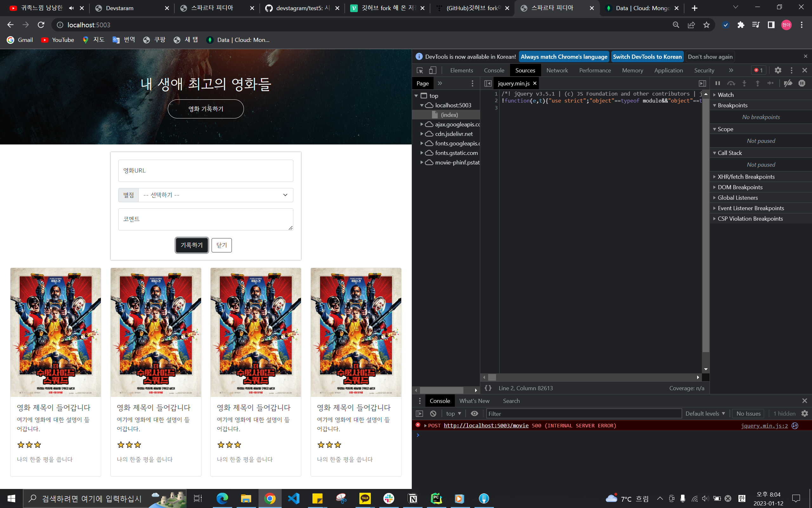Expand the cdn.jsdelivr.net tree node

pyautogui.click(x=422, y=134)
